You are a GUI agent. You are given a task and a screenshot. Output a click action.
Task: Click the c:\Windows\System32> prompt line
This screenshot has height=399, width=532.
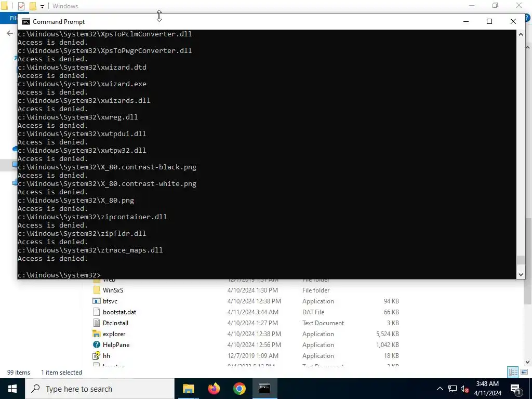(59, 275)
